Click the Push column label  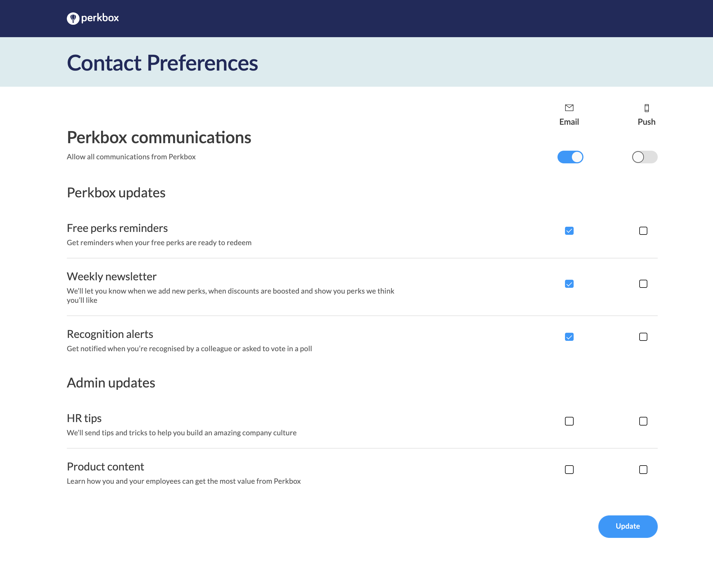(x=646, y=122)
